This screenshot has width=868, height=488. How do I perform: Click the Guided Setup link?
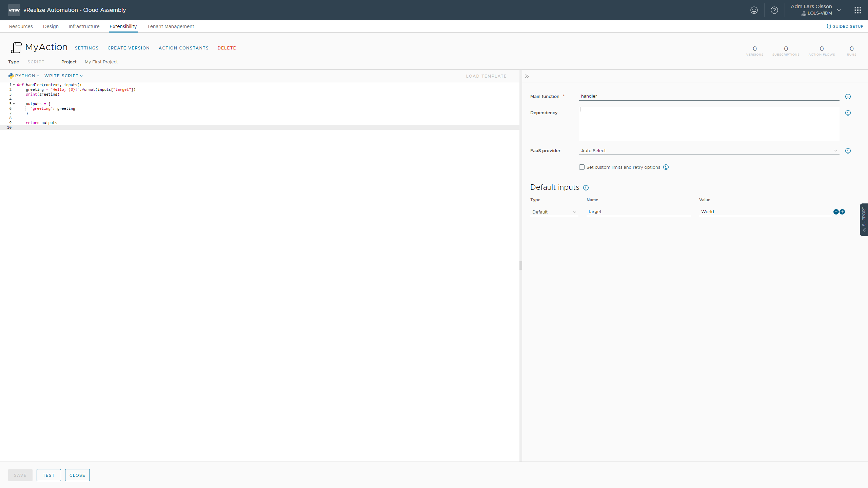pyautogui.click(x=845, y=26)
